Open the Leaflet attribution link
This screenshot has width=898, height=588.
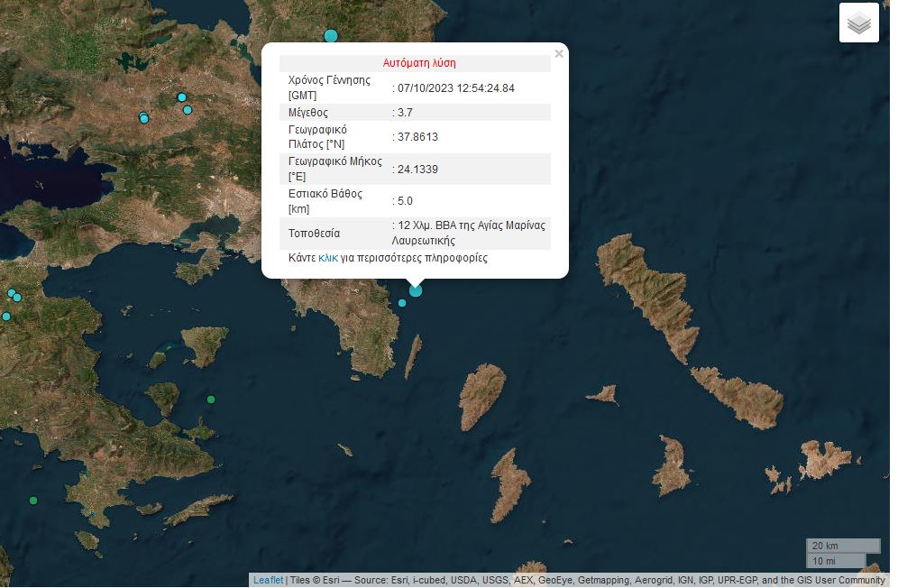tap(268, 581)
